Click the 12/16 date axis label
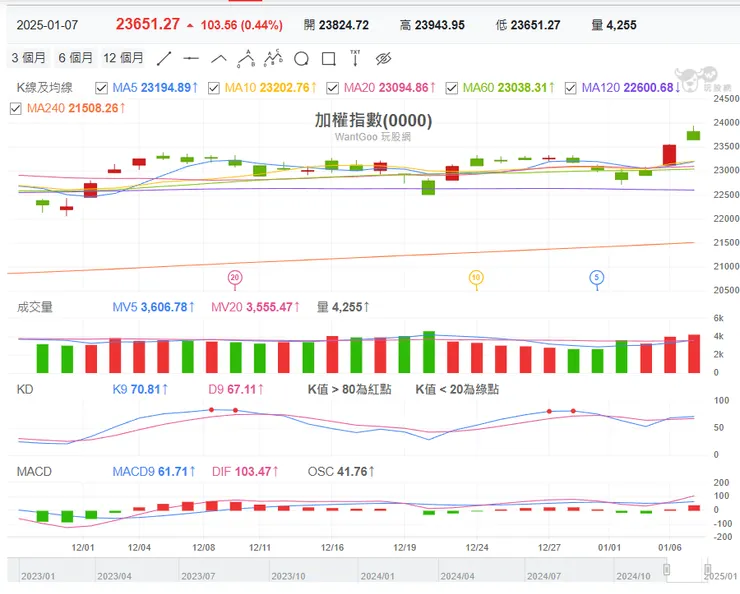The width and height of the screenshot is (740, 594). click(332, 547)
